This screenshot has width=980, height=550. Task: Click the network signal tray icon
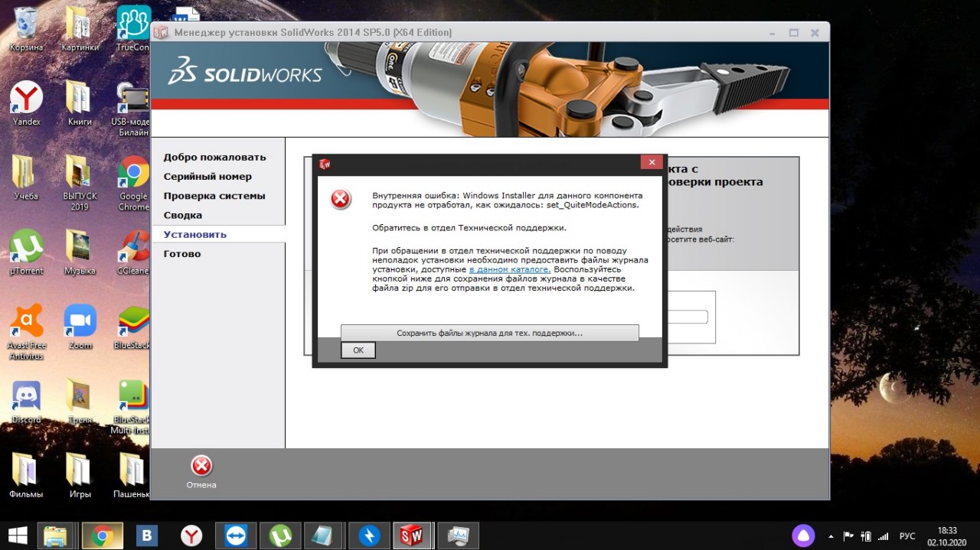pyautogui.click(x=884, y=536)
